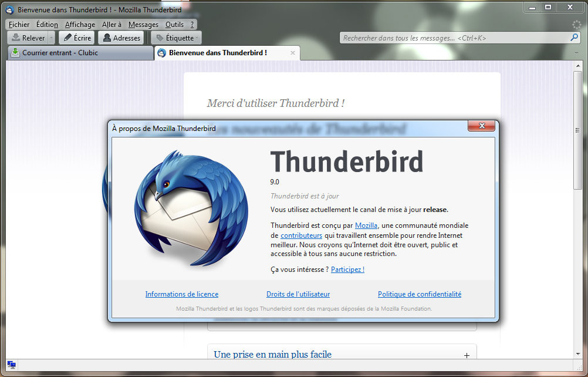The height and width of the screenshot is (377, 588).
Task: Click the online status icon in status bar
Action: click(11, 365)
